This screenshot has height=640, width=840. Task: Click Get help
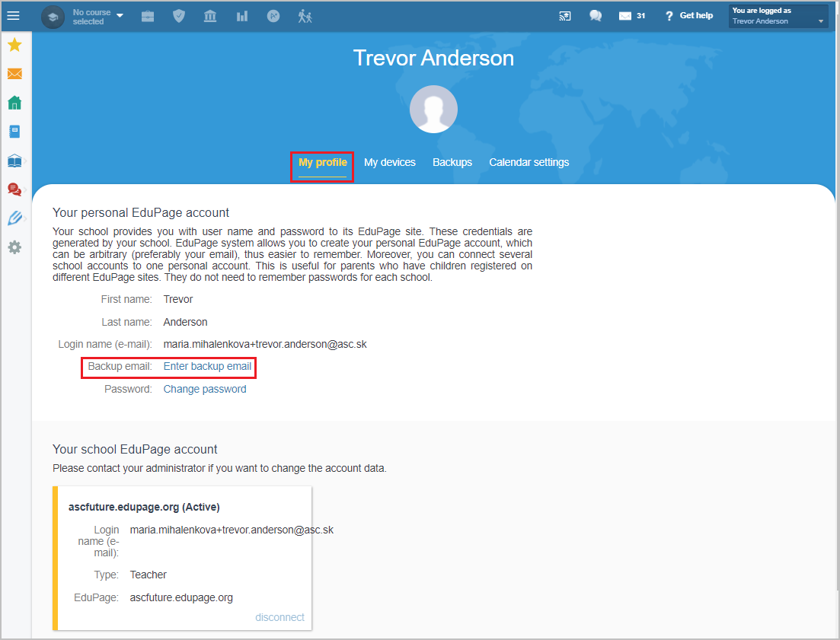coord(689,16)
